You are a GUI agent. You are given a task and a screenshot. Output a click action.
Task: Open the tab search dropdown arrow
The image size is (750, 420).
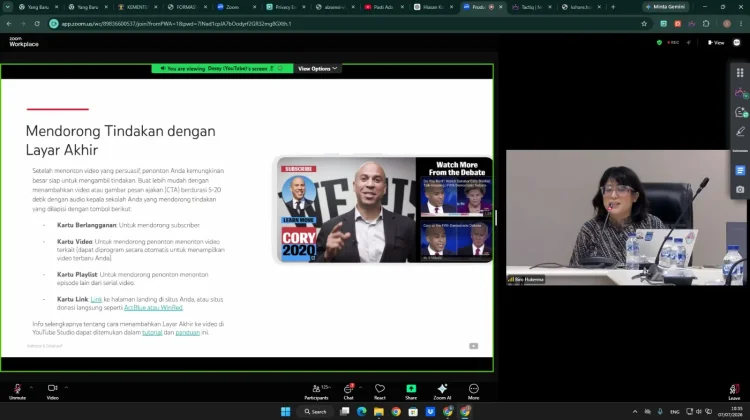(x=8, y=7)
